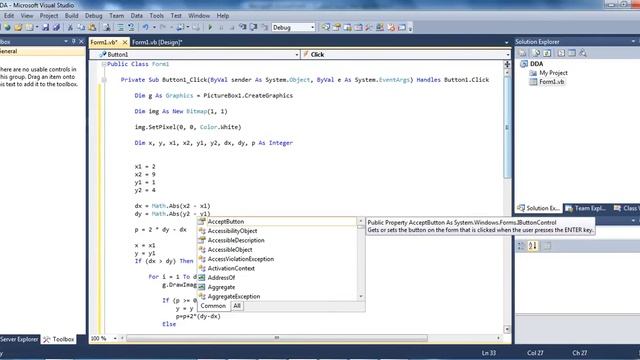Click the Save Form1.vb toolbar icon
This screenshot has height=360, width=640.
[46, 27]
